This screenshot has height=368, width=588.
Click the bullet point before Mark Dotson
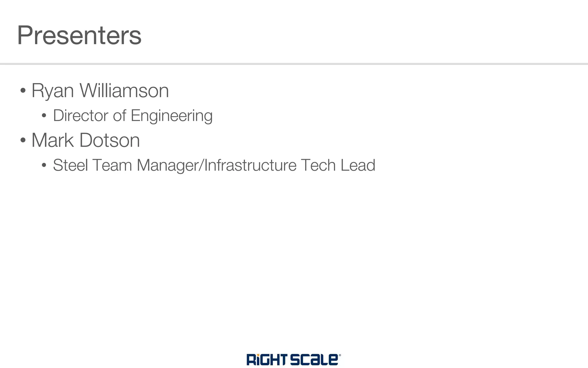(23, 141)
